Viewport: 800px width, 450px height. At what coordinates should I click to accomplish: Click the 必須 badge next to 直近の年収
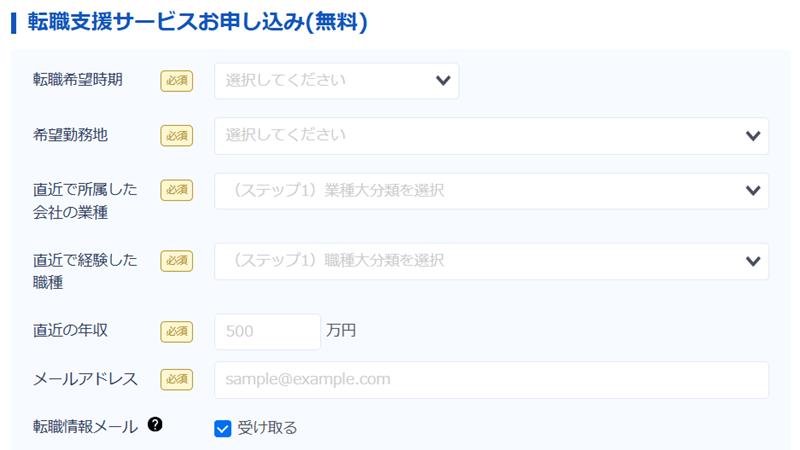click(x=176, y=330)
